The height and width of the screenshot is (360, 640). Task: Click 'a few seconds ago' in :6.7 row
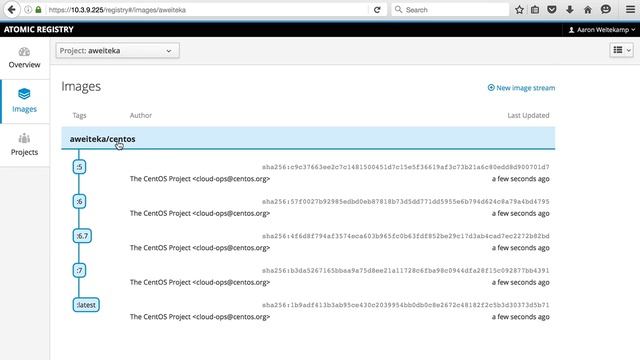(520, 248)
